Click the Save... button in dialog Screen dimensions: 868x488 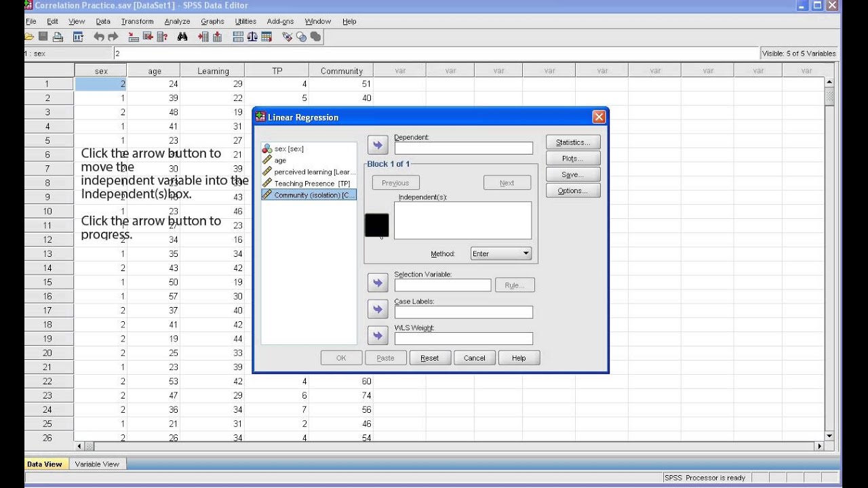(x=573, y=175)
